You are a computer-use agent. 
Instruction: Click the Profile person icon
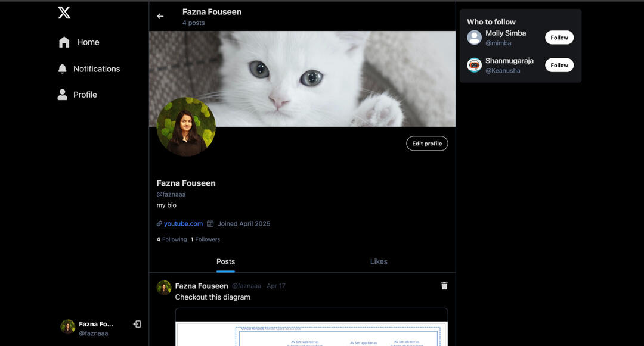[63, 95]
